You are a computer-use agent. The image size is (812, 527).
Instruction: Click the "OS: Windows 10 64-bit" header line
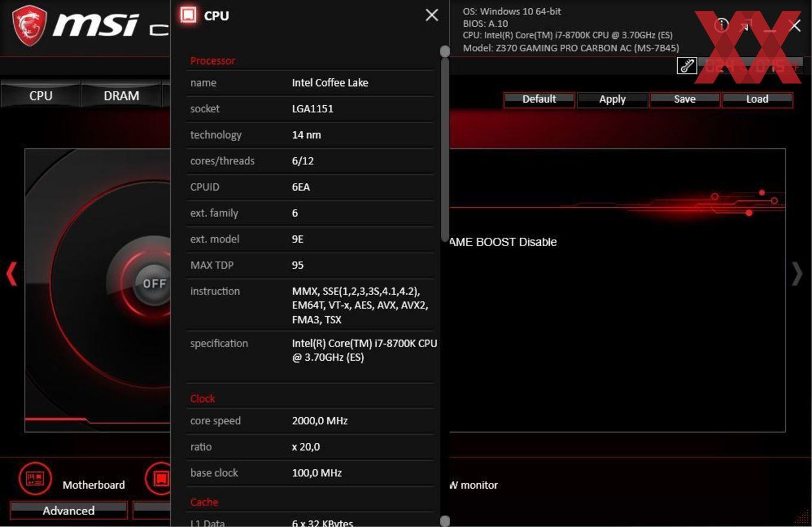(512, 11)
